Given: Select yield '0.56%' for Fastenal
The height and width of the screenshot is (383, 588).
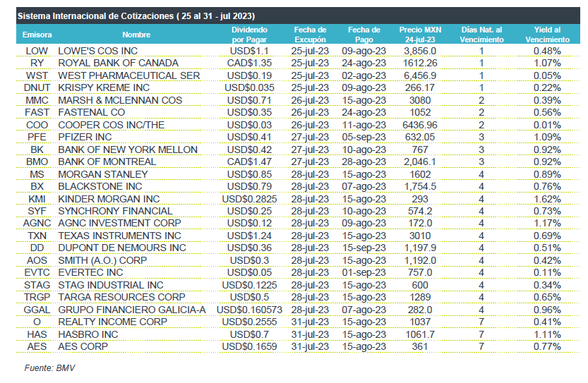Looking at the screenshot, I should [547, 112].
